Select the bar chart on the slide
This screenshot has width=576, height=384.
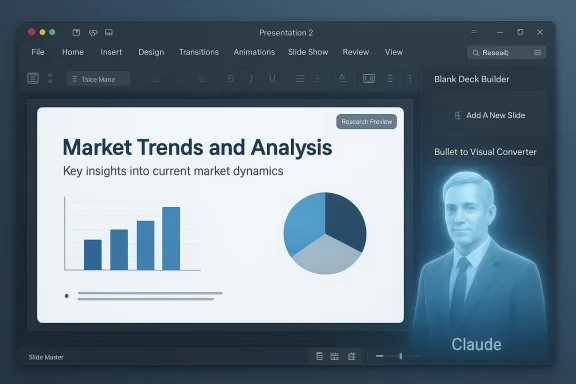132,234
